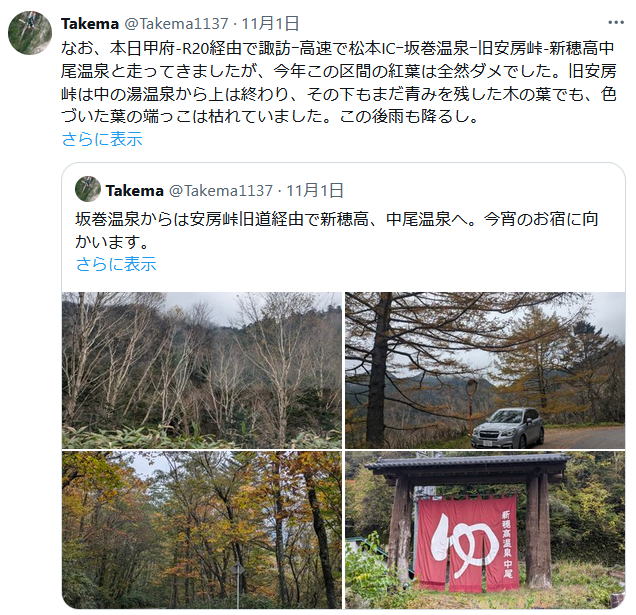Click the quoted tweet text body
The width and height of the screenshot is (636, 615).
point(337,230)
